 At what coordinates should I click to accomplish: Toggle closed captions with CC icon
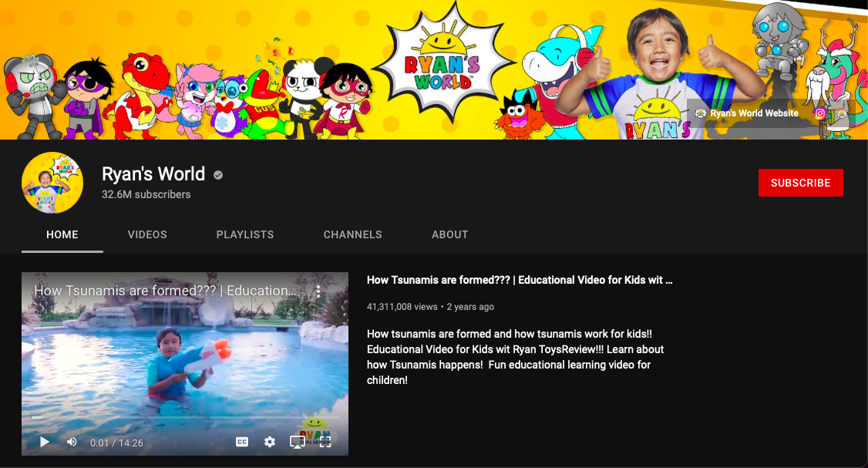(x=242, y=442)
